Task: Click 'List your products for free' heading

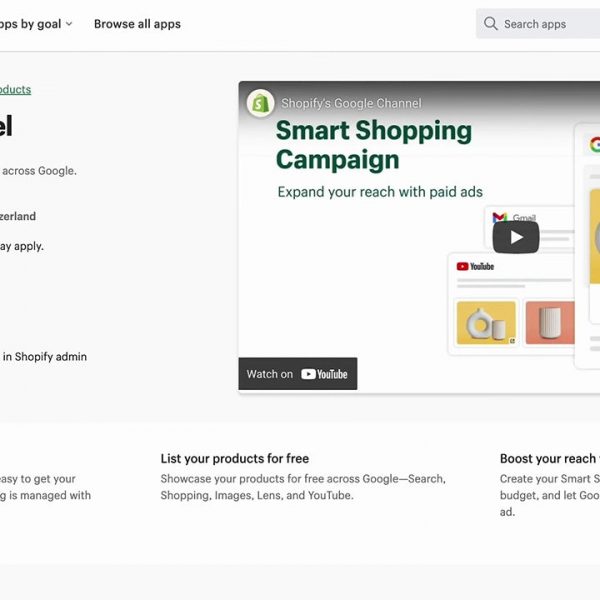Action: click(235, 458)
